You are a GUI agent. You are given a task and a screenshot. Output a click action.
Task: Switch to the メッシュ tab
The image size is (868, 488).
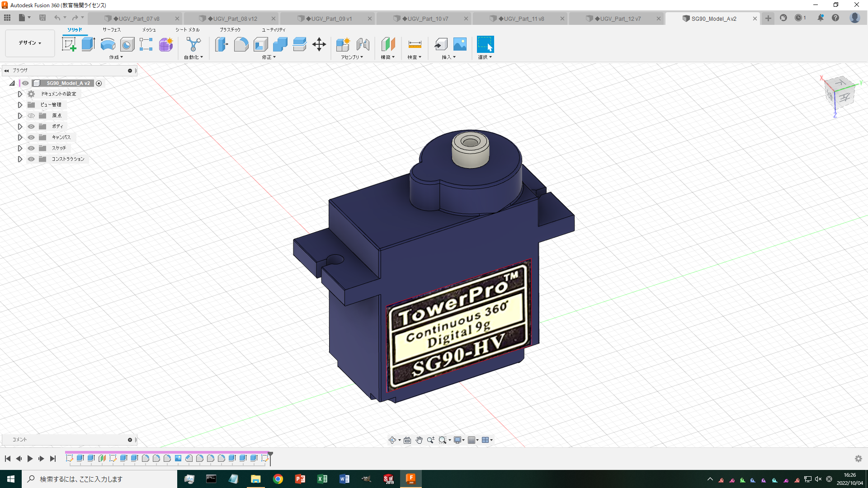pos(149,30)
